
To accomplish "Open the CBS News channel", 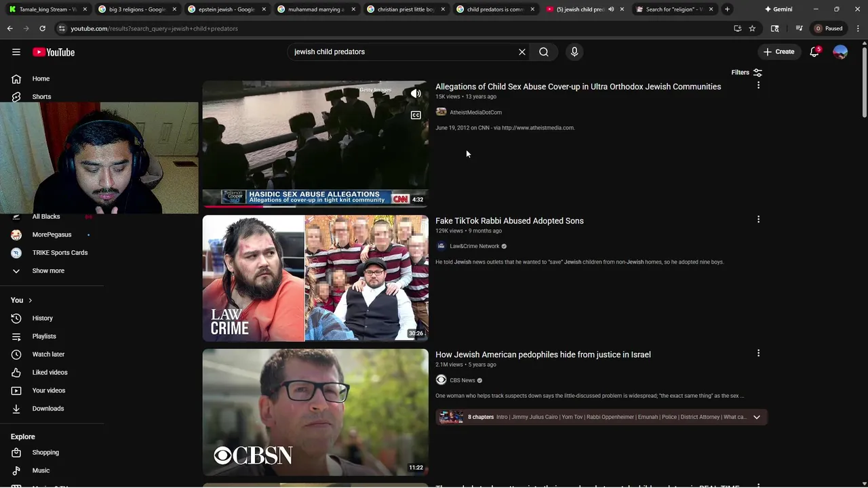I will click(x=462, y=380).
